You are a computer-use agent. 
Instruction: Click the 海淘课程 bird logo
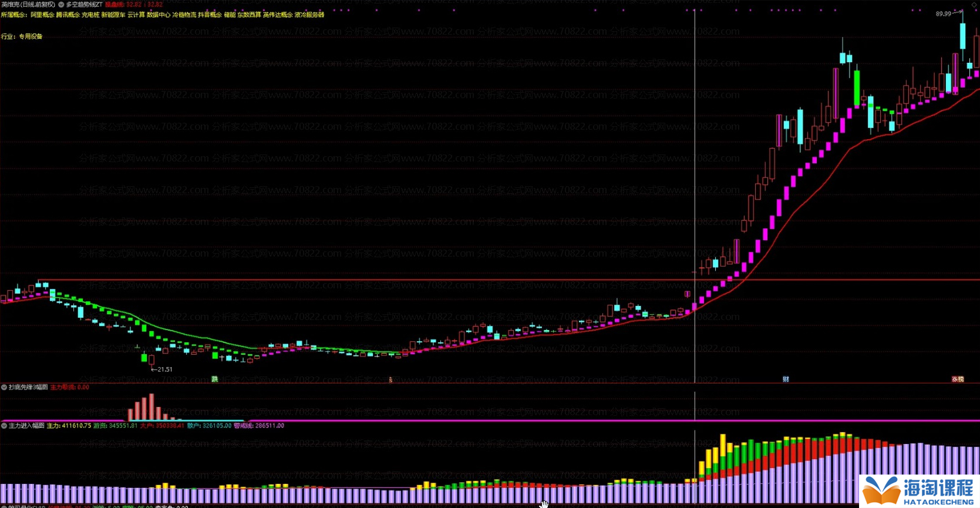[x=881, y=490]
